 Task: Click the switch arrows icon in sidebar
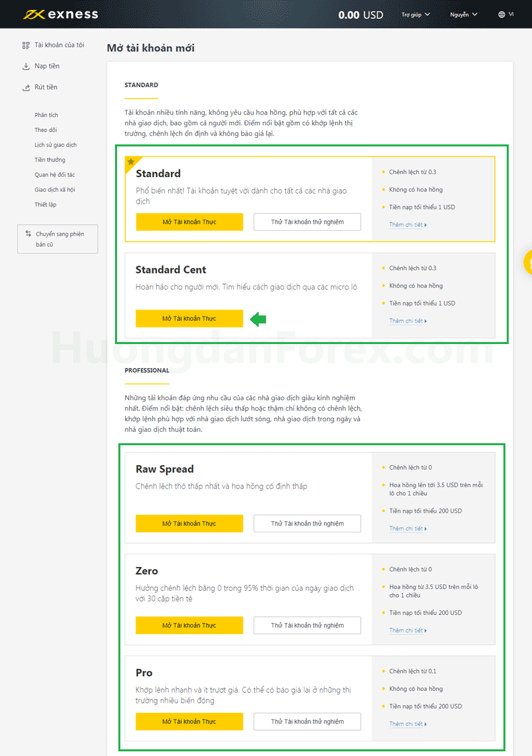(x=29, y=234)
